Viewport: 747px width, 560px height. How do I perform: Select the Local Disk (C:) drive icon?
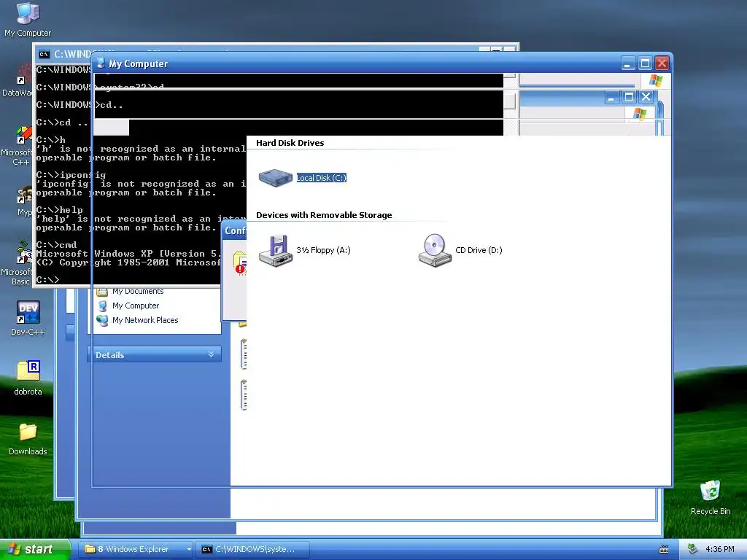[x=275, y=178]
